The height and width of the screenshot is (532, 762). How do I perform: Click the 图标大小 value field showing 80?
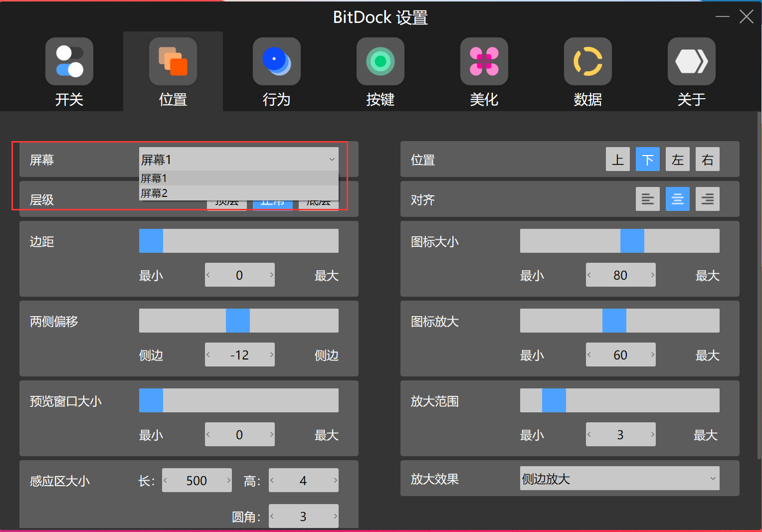pyautogui.click(x=621, y=275)
